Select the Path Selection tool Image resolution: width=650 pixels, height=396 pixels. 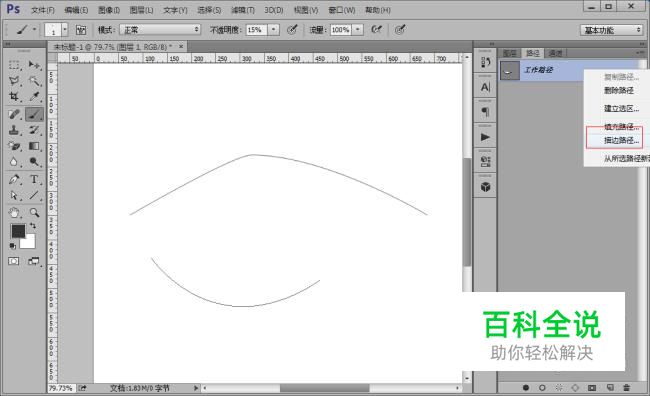pos(15,195)
